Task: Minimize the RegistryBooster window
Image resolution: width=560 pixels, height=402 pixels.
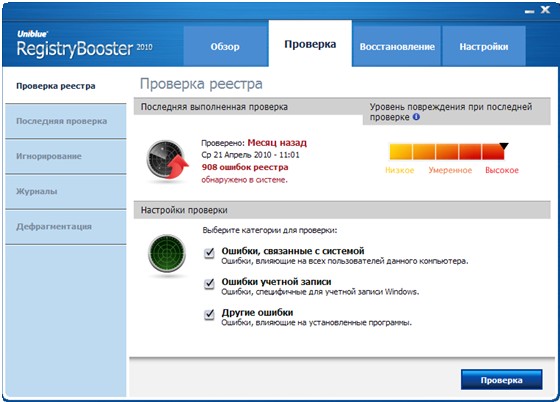Action: point(530,11)
